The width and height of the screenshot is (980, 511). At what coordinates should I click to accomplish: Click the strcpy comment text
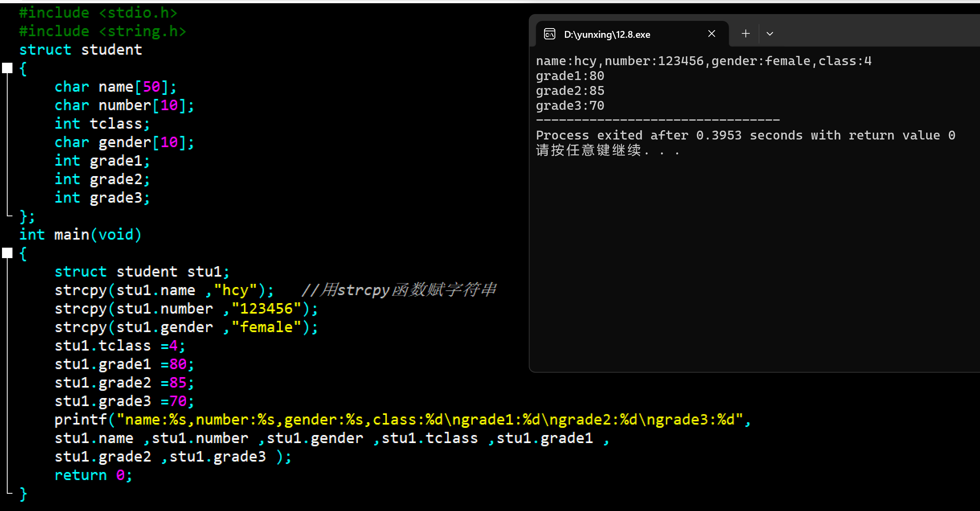[x=399, y=290]
